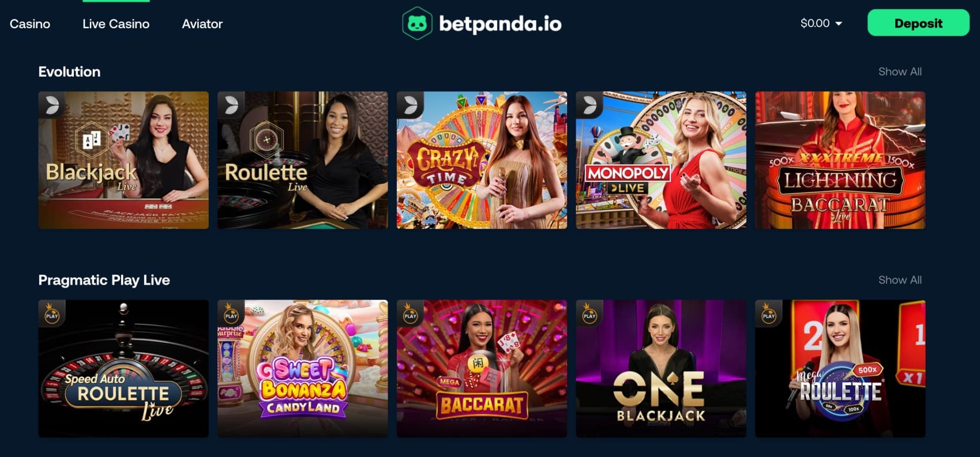Click Pragmatic Play badge on Sweet Bonanza Candyland
Viewport: 980px width, 457px height.
231,314
